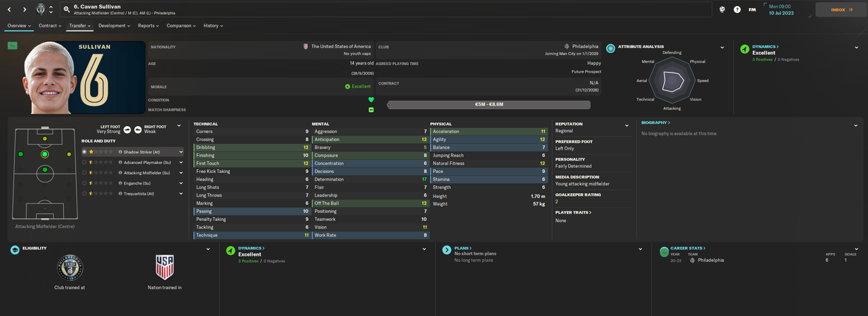Click the Eligibility panel icon
This screenshot has width=868, height=316.
(x=15, y=250)
